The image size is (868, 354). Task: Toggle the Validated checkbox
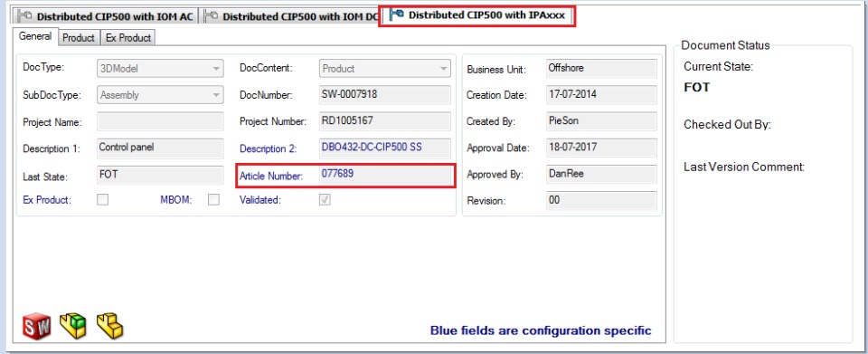(x=325, y=199)
